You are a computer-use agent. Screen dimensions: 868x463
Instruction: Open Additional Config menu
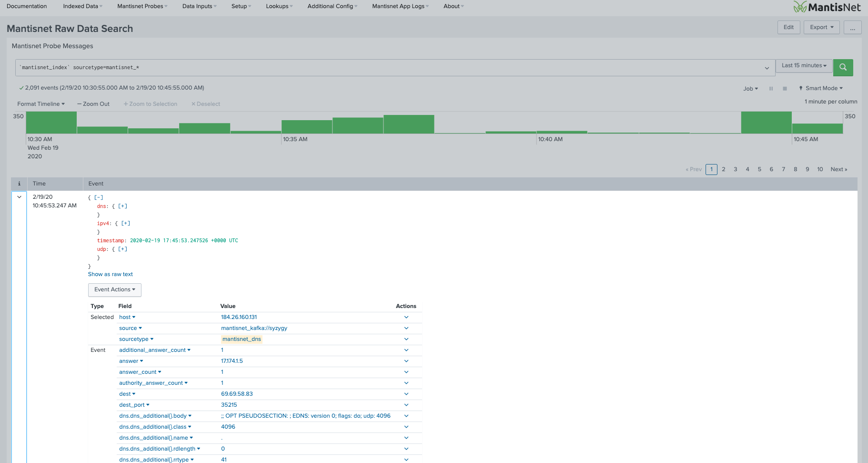tap(332, 6)
